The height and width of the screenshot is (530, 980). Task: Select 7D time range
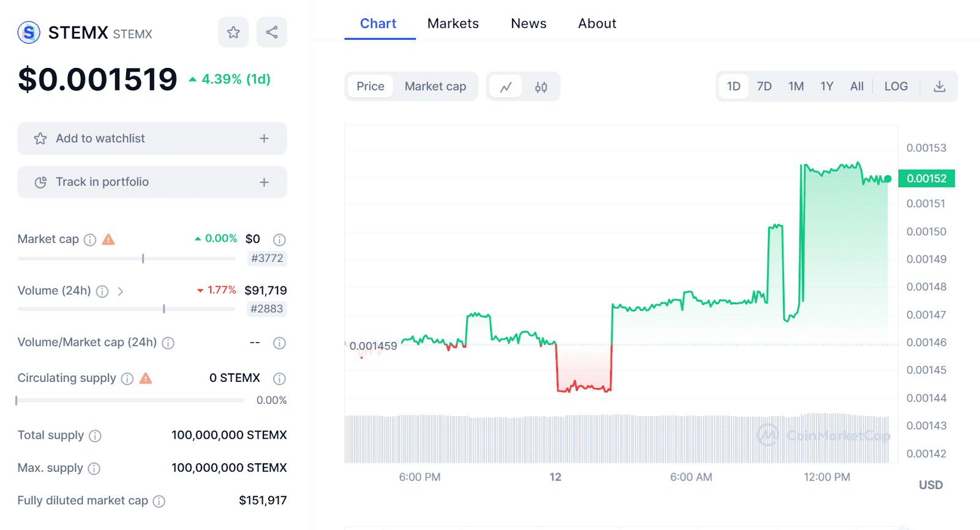click(764, 86)
